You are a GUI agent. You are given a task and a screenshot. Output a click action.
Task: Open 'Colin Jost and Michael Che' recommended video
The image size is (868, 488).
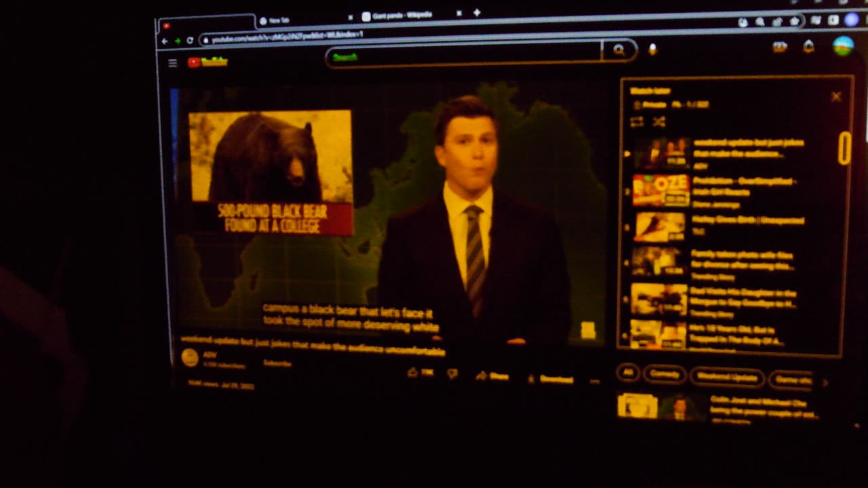click(719, 408)
